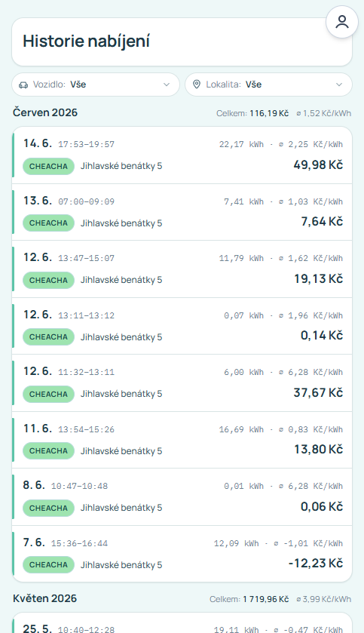
Task: Select the CHEACHA tag on 7. 6. session
Action: click(48, 565)
